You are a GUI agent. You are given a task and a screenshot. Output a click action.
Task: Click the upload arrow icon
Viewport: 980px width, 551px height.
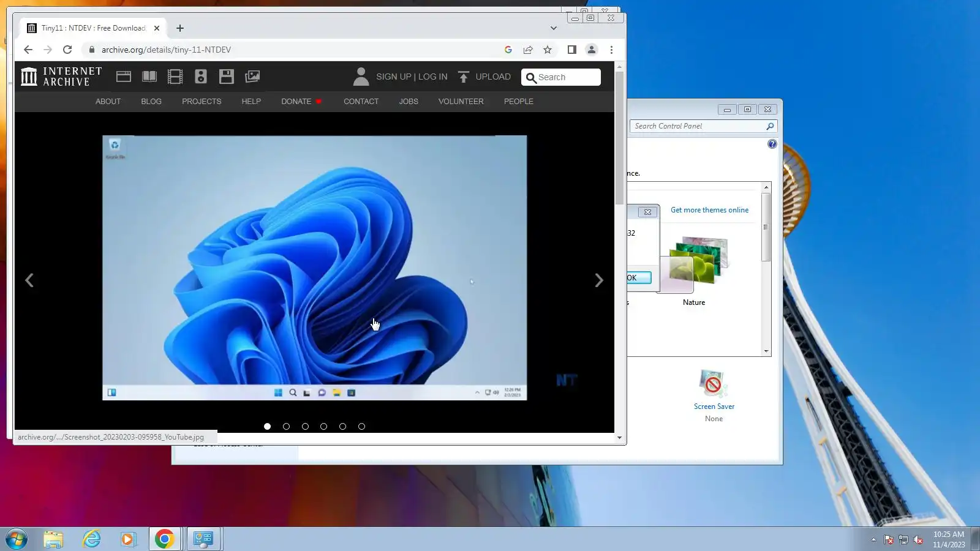tap(464, 77)
